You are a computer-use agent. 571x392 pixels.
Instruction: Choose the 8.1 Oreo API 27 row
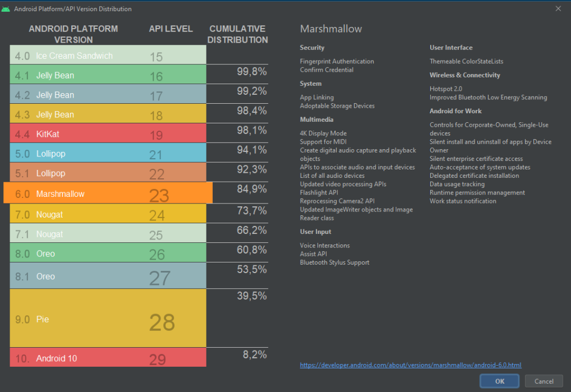click(x=108, y=276)
